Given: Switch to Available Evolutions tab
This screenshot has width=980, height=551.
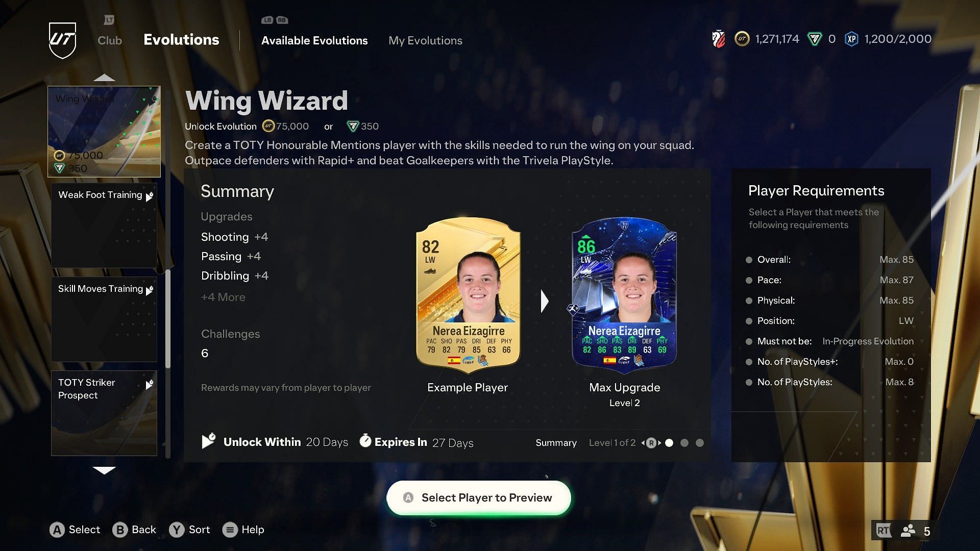Looking at the screenshot, I should click(x=314, y=40).
